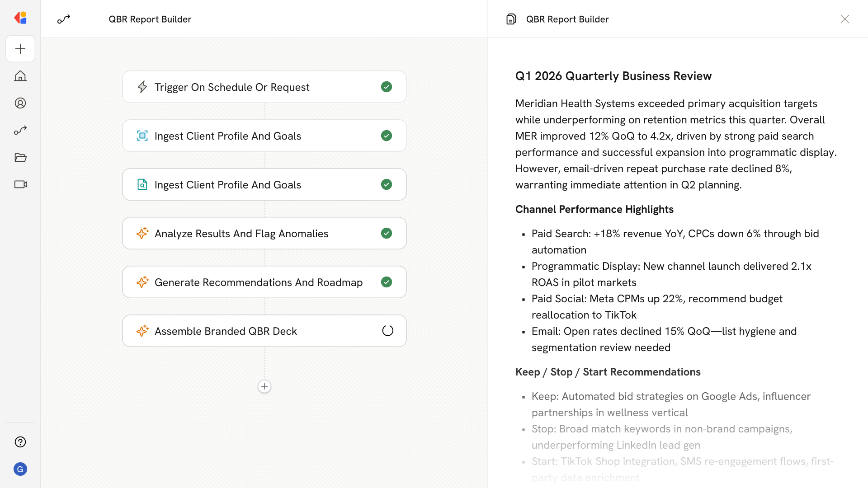
Task: Click the workflow icon beside QBR Report Builder title
Action: pos(64,19)
